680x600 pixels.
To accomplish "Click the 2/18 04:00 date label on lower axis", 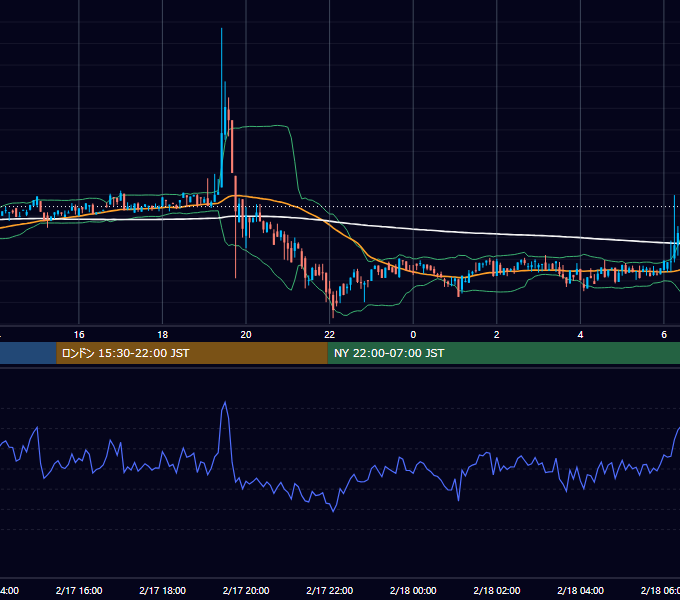I will click(x=580, y=590).
